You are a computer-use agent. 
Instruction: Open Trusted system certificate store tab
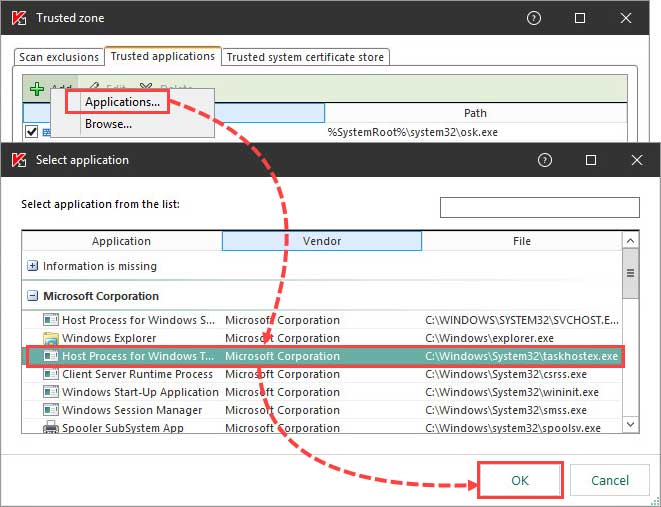(x=305, y=57)
